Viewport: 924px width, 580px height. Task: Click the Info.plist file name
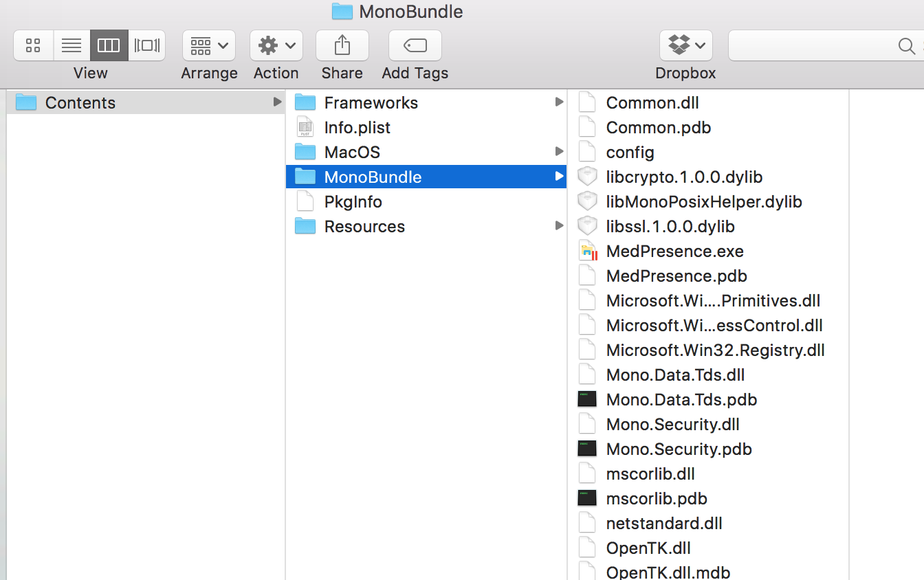click(357, 127)
